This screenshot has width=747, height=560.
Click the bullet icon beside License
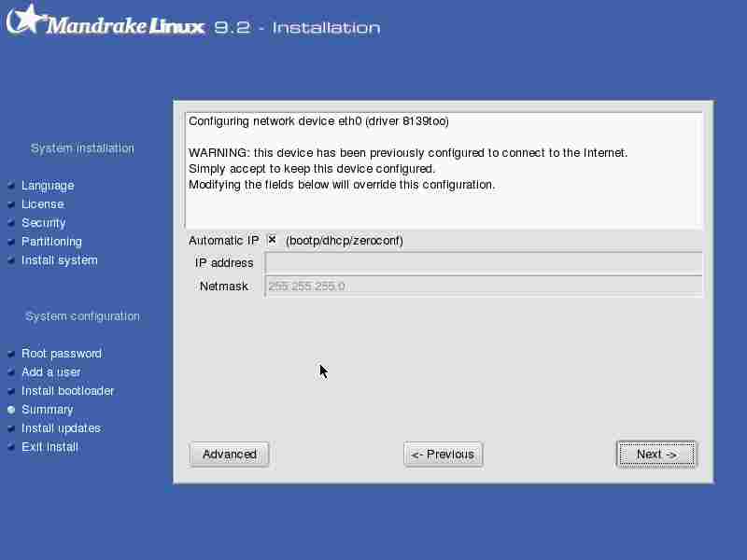click(11, 204)
